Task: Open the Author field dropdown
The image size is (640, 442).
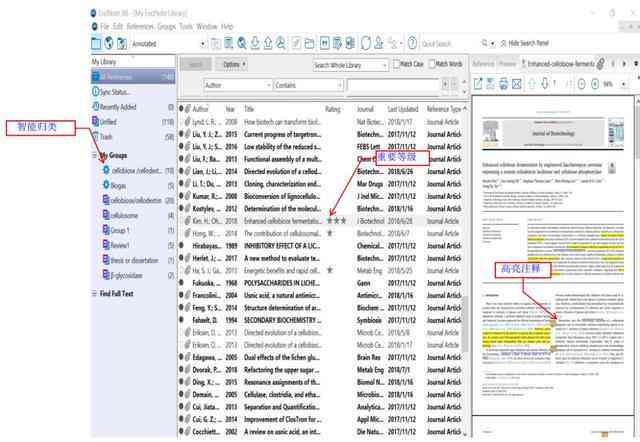Action: 238,85
